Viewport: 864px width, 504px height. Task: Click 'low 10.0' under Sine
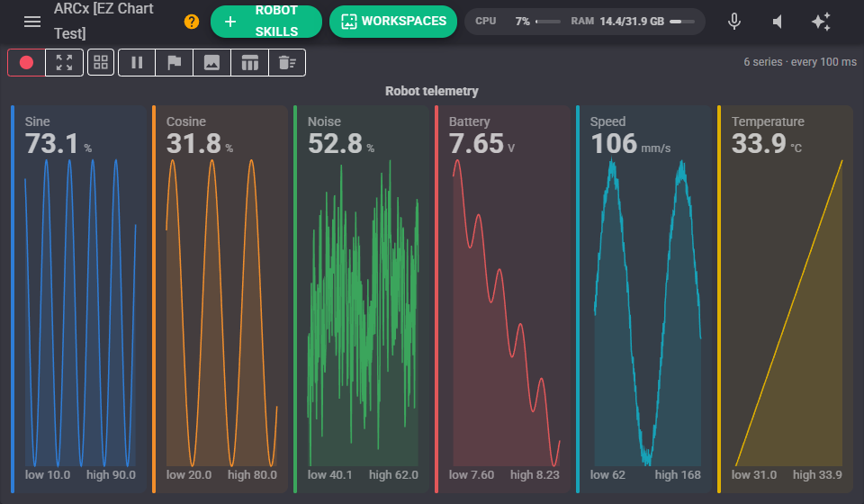tap(48, 475)
